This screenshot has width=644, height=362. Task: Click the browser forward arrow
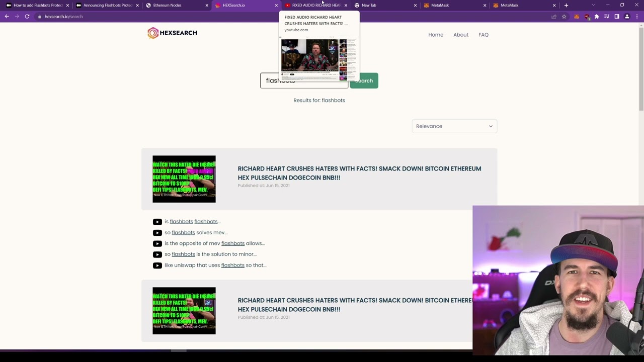[17, 17]
